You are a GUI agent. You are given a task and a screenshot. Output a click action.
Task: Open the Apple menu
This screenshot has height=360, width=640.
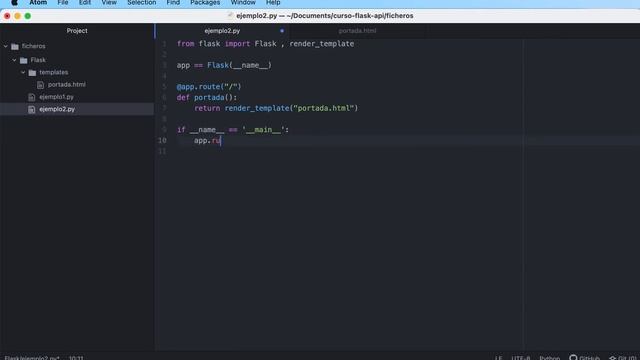click(14, 2)
